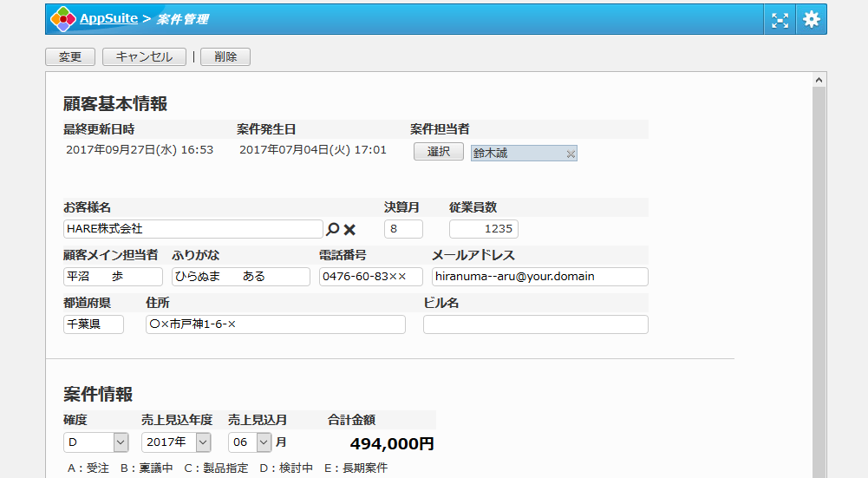Open the 売上見込年度 year dropdown

point(202,442)
